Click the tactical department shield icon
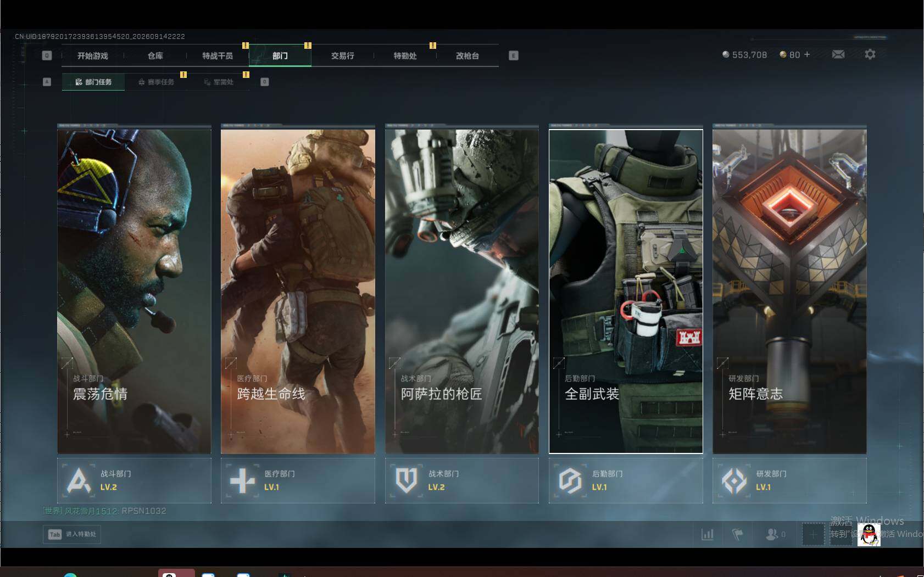Image resolution: width=924 pixels, height=577 pixels. point(407,480)
